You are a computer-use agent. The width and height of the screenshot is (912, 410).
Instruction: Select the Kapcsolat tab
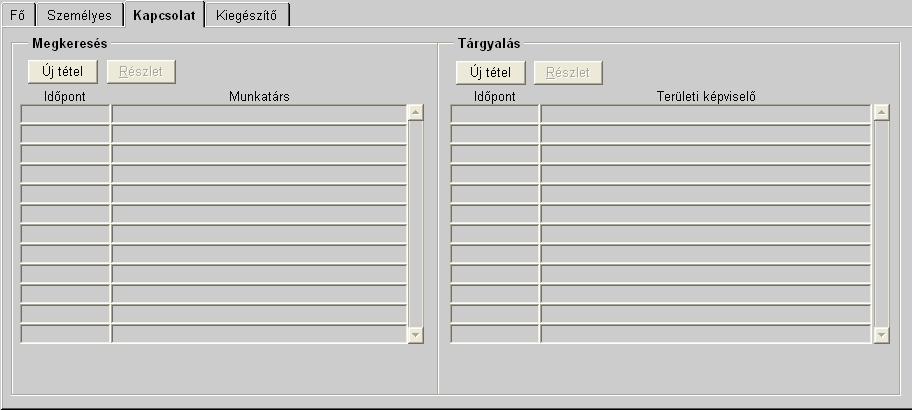[x=164, y=15]
